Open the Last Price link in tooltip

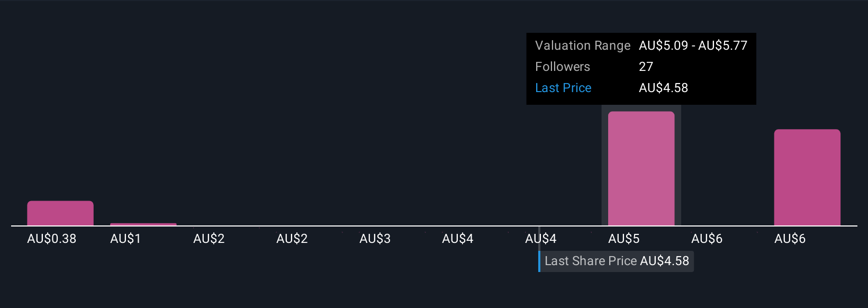pyautogui.click(x=563, y=88)
